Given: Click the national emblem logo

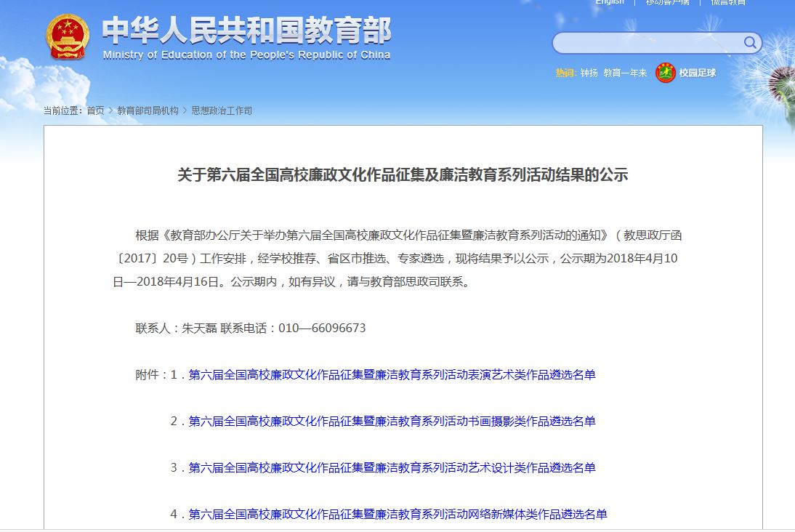Looking at the screenshot, I should (68, 37).
